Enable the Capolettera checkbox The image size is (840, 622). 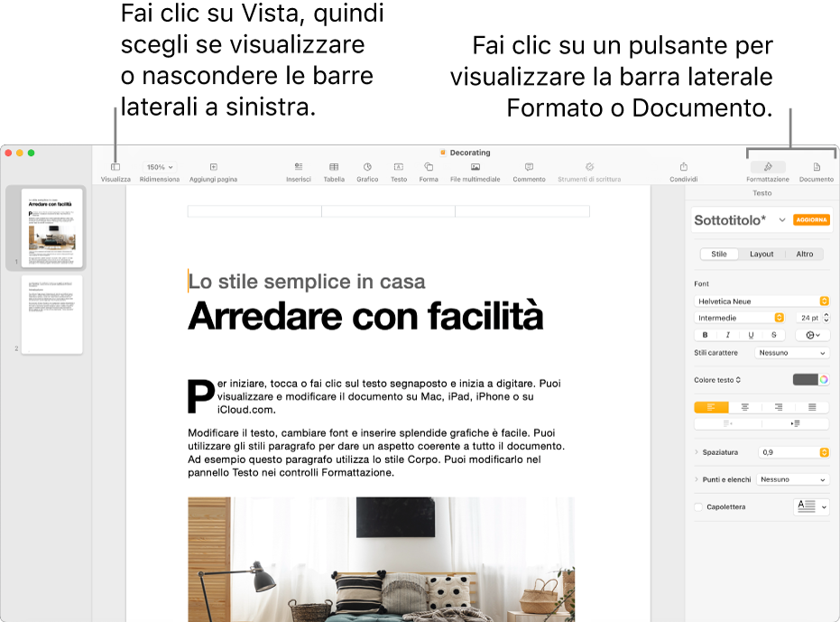[x=698, y=506]
